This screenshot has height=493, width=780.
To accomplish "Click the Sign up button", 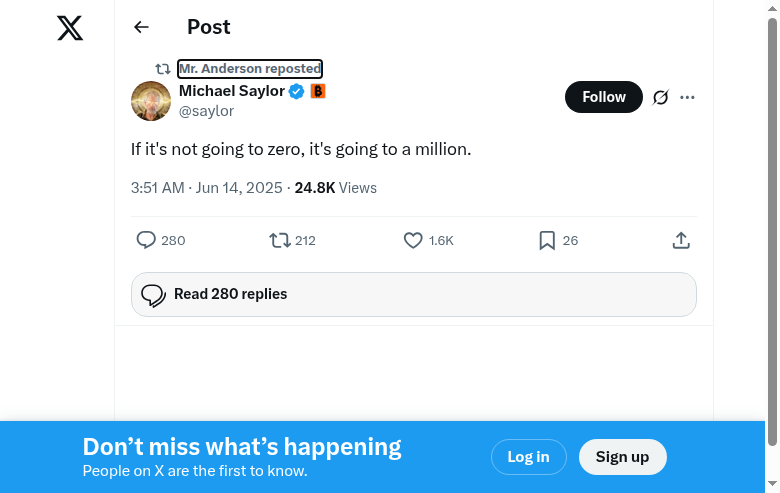I will pyautogui.click(x=622, y=457).
